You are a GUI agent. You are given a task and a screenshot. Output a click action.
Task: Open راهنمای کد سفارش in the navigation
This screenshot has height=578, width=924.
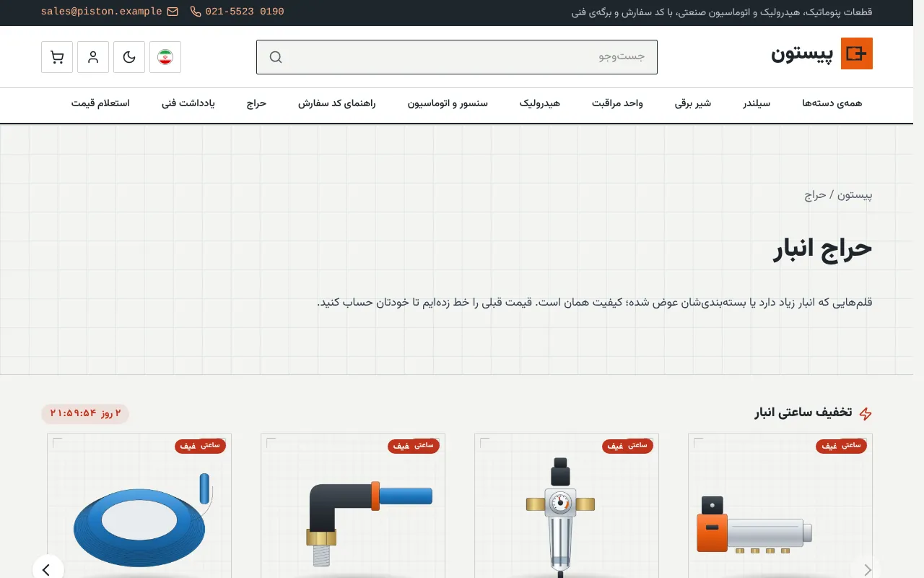tap(337, 103)
